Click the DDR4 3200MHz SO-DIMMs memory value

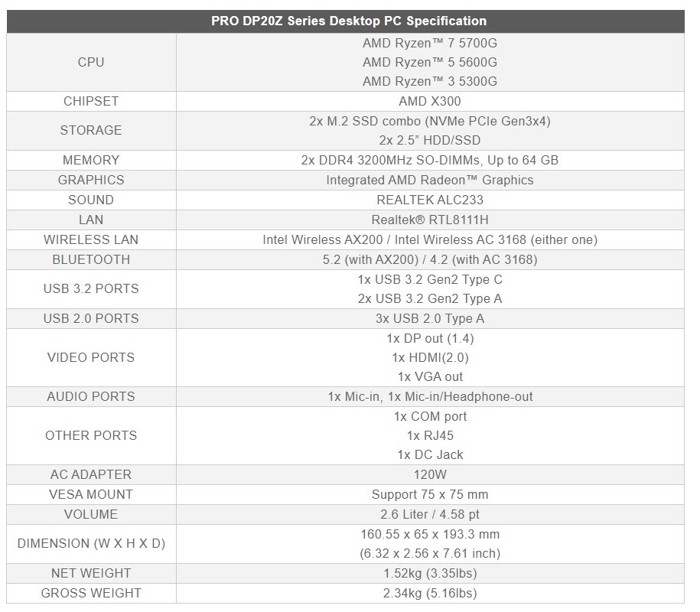point(429,160)
